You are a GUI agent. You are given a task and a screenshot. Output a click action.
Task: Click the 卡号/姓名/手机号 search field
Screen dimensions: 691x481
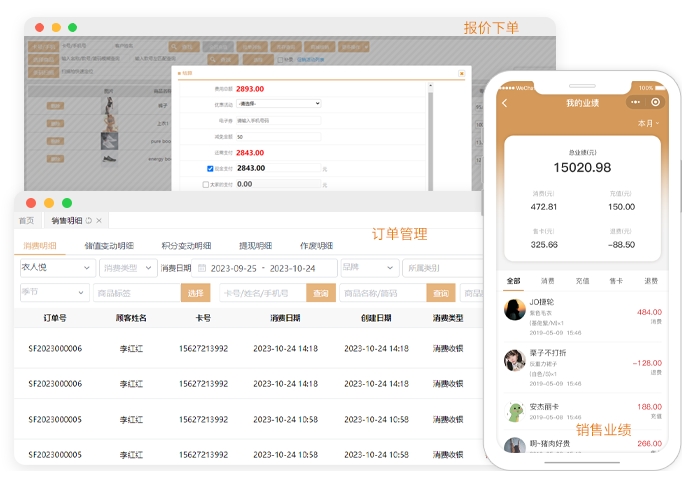click(262, 293)
